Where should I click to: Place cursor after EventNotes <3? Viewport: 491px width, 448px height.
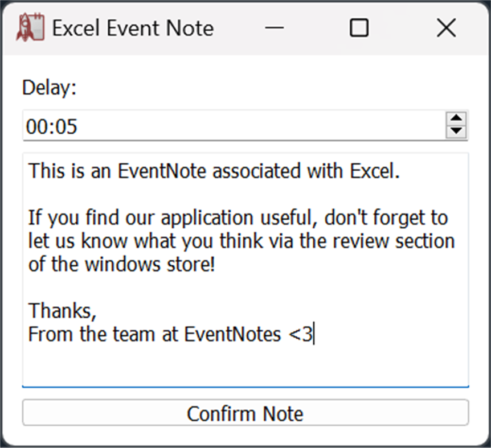[312, 334]
